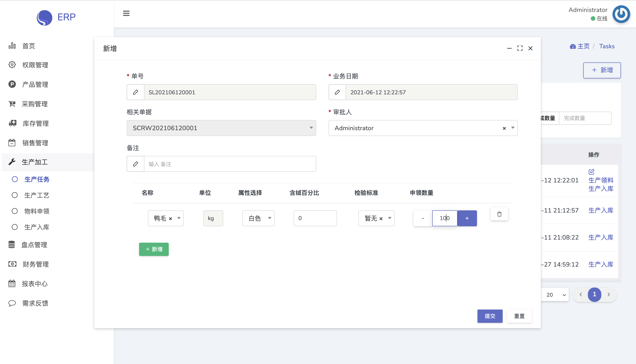
Task: Open 财务管理 sidebar menu
Action: (x=35, y=264)
